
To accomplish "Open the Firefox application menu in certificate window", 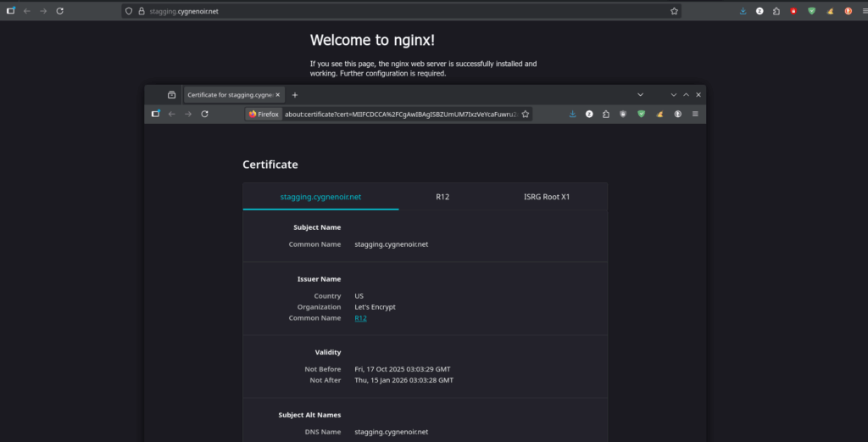I will (x=695, y=114).
